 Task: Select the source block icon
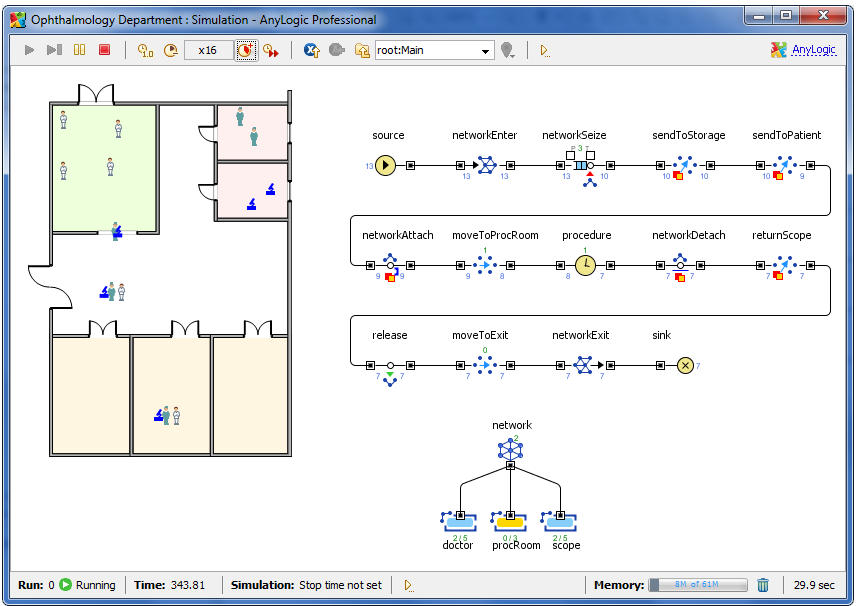[x=385, y=165]
